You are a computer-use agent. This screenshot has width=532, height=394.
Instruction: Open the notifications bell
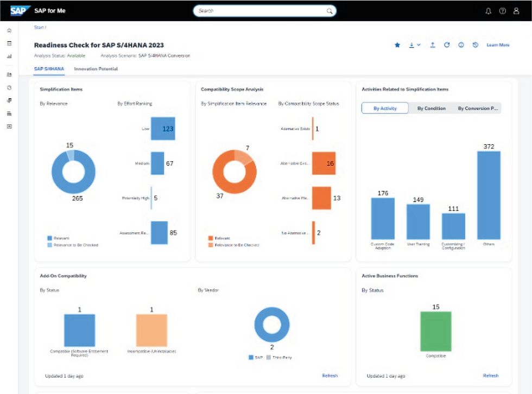tap(488, 11)
